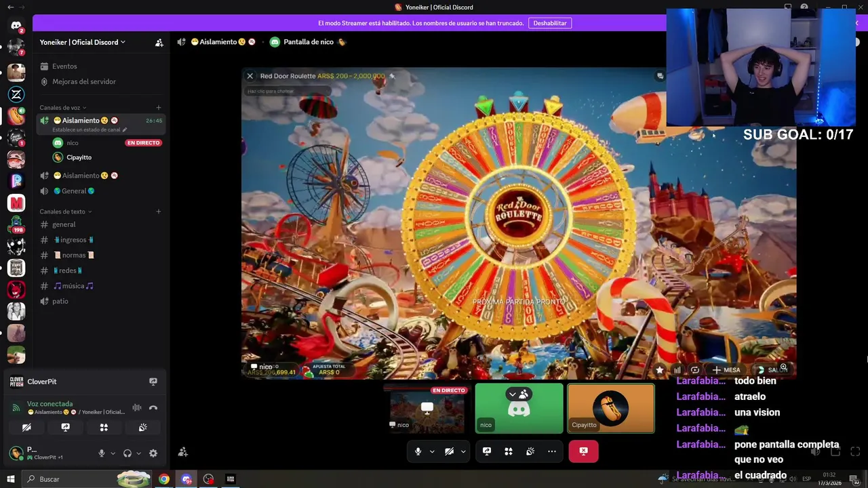868x488 pixels.
Task: Enter fullscreen for the stream
Action: (x=855, y=451)
